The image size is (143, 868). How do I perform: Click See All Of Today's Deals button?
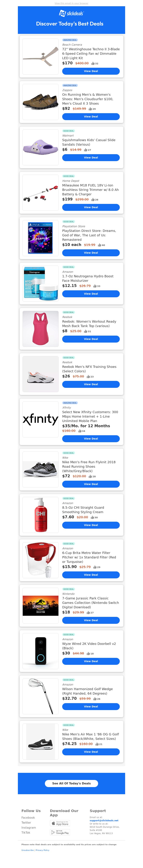(71, 783)
